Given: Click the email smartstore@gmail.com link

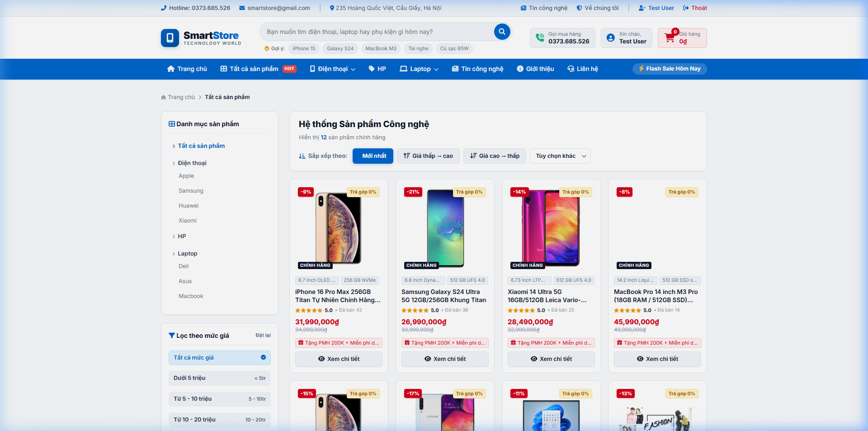Looking at the screenshot, I should [274, 8].
